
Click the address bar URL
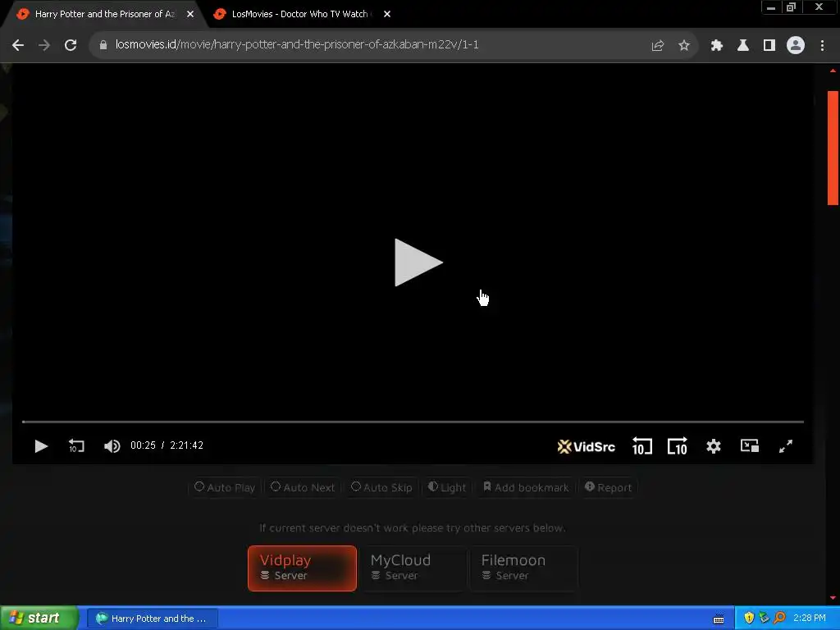[297, 44]
